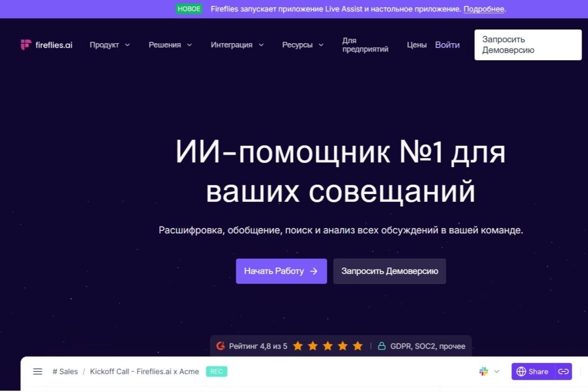
Task: Open the hamburger menu in the meeting widget
Action: click(x=38, y=371)
